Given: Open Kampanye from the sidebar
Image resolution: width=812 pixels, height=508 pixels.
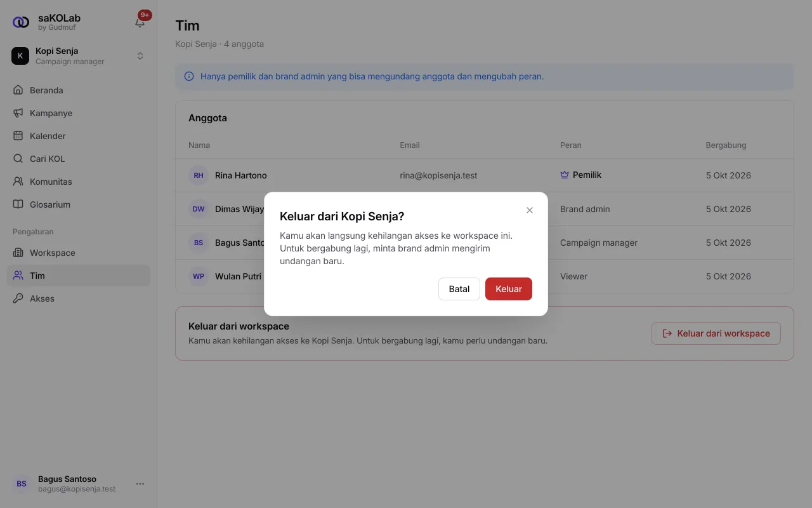Looking at the screenshot, I should pos(79,113).
